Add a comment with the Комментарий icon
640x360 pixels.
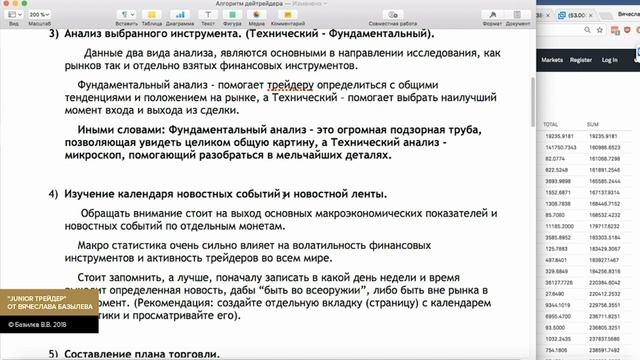288,15
